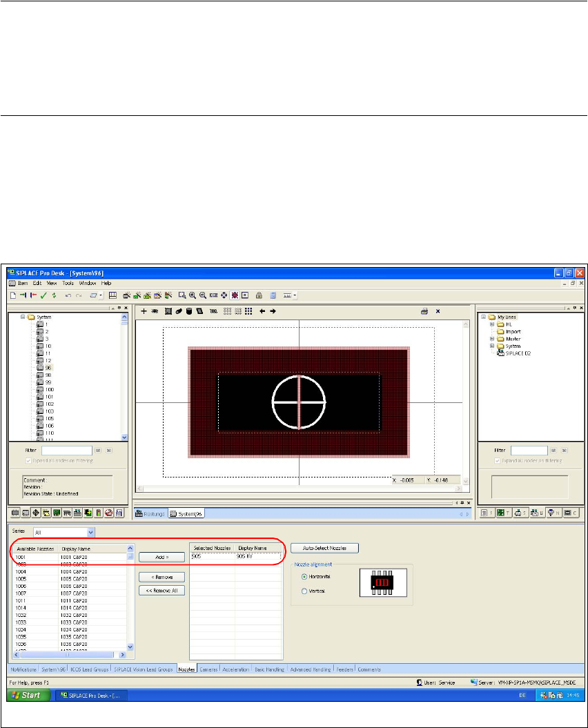588x728 pixels.
Task: Click the first icon in bottom-left object toolbar
Action: (15, 513)
